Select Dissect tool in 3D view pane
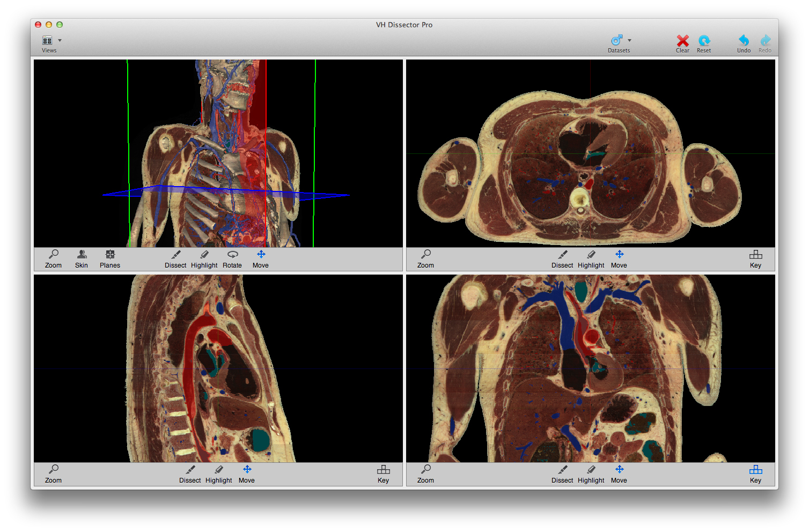Image resolution: width=809 pixels, height=532 pixels. coord(175,258)
